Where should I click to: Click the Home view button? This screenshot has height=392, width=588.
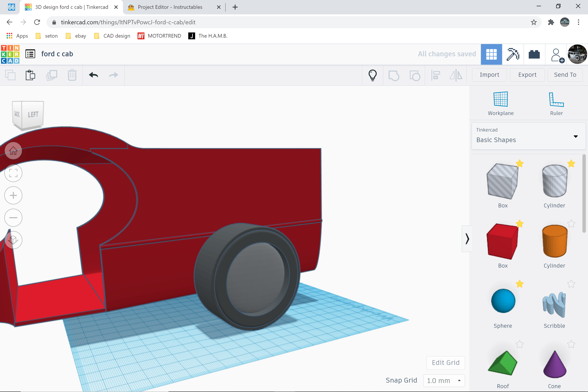point(13,151)
